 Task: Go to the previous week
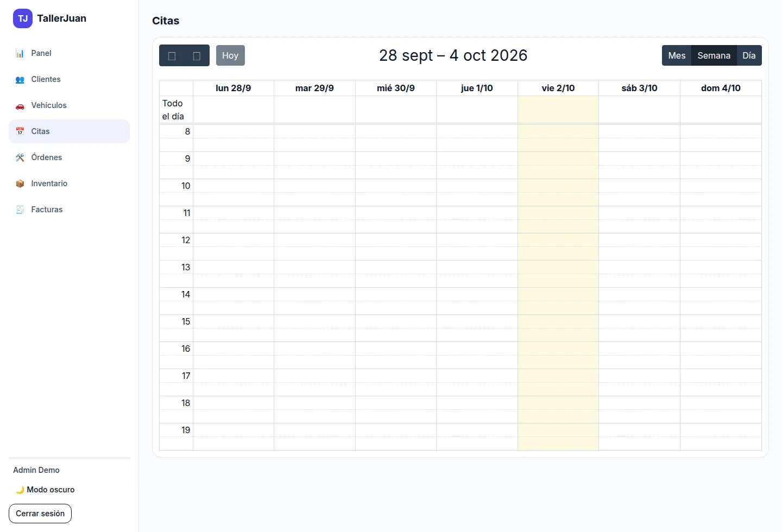pos(172,55)
